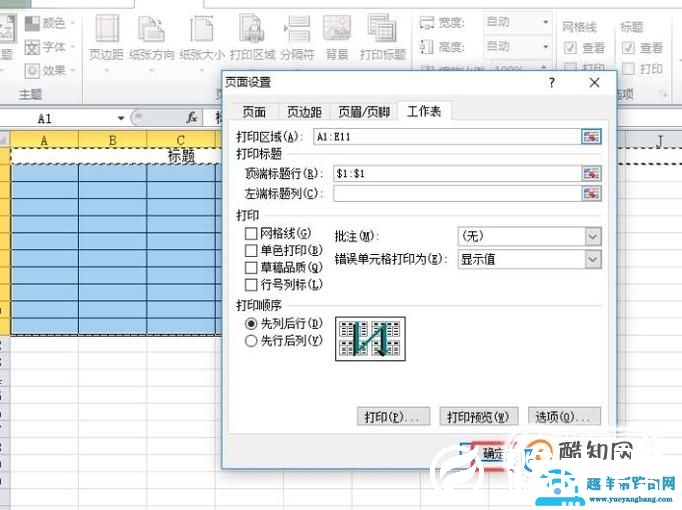Viewport: 682px width, 510px height.
Task: Click range selector icon for 左端标题列
Action: click(x=591, y=193)
